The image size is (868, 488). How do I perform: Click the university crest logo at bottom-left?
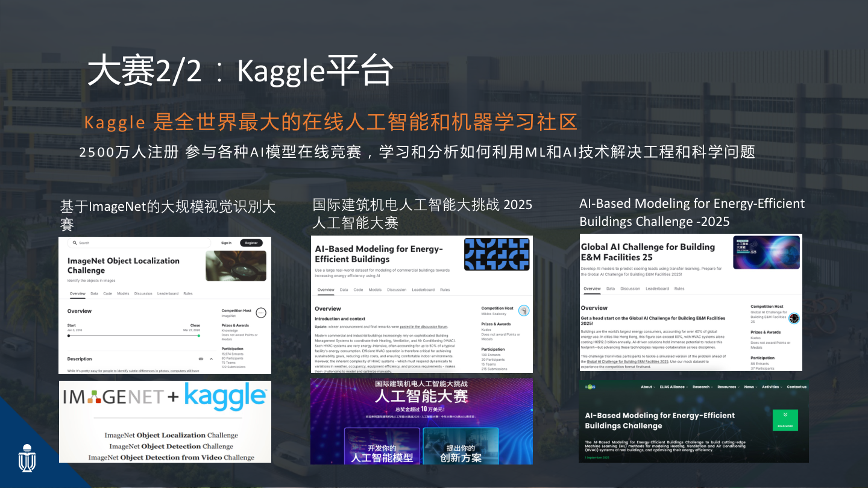tap(27, 458)
